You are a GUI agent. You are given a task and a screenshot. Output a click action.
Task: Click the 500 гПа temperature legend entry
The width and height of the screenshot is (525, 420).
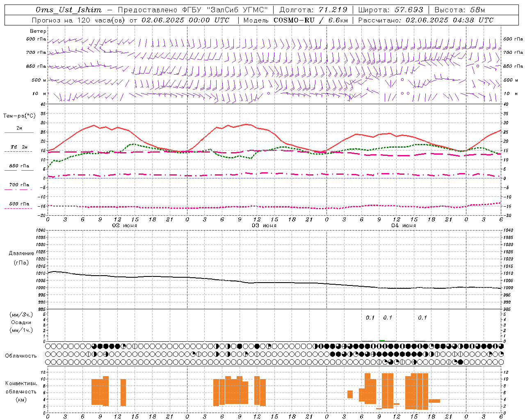pyautogui.click(x=19, y=203)
